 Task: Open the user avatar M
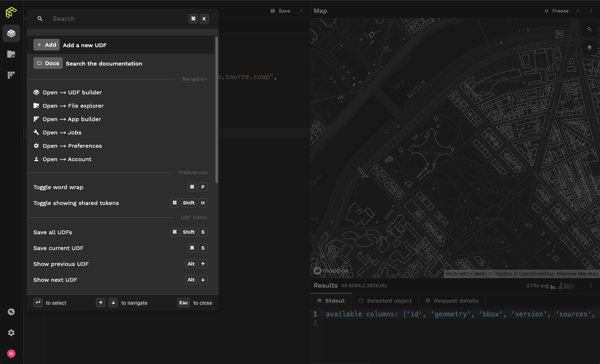11,354
